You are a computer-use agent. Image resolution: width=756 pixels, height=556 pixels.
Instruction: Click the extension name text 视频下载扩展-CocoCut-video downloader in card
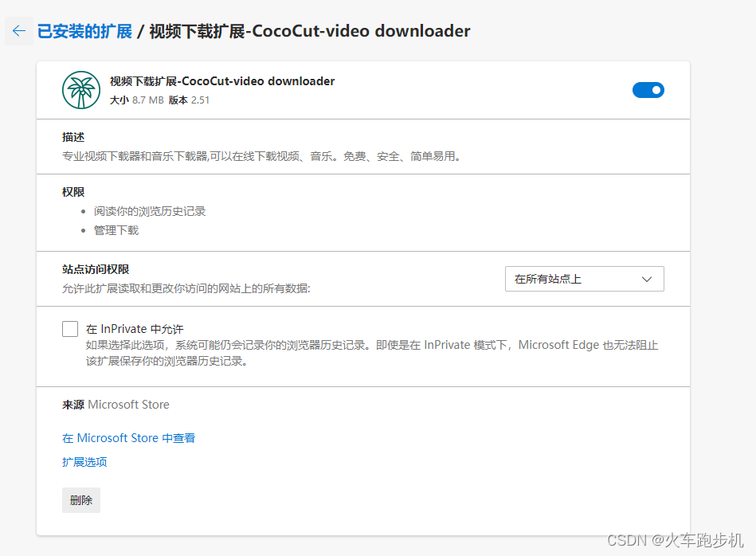click(x=222, y=81)
